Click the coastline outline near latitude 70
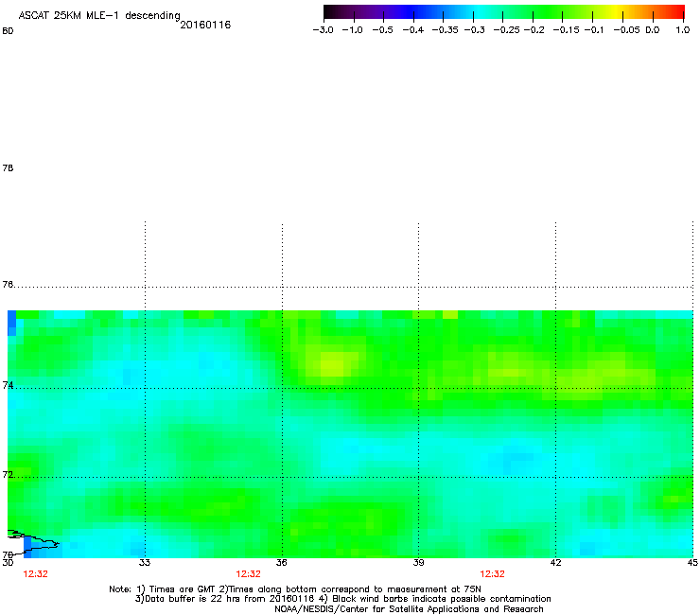700x615 pixels. [33, 541]
